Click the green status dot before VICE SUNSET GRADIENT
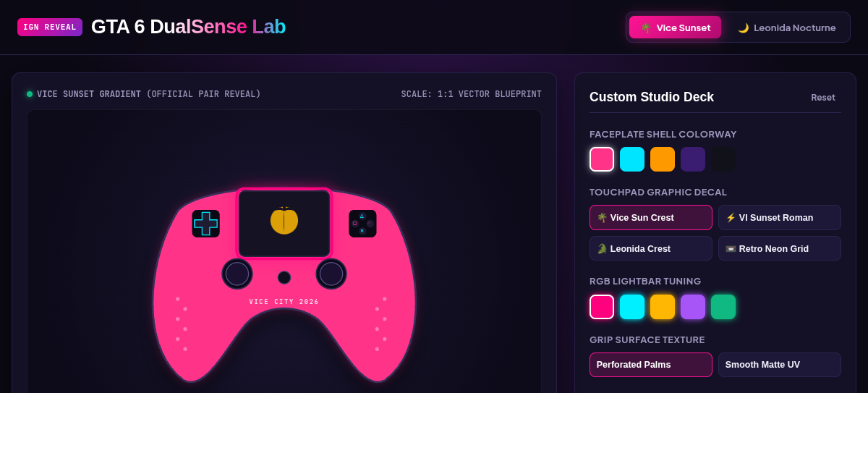Screen dimensions: 868x456 tap(30, 94)
